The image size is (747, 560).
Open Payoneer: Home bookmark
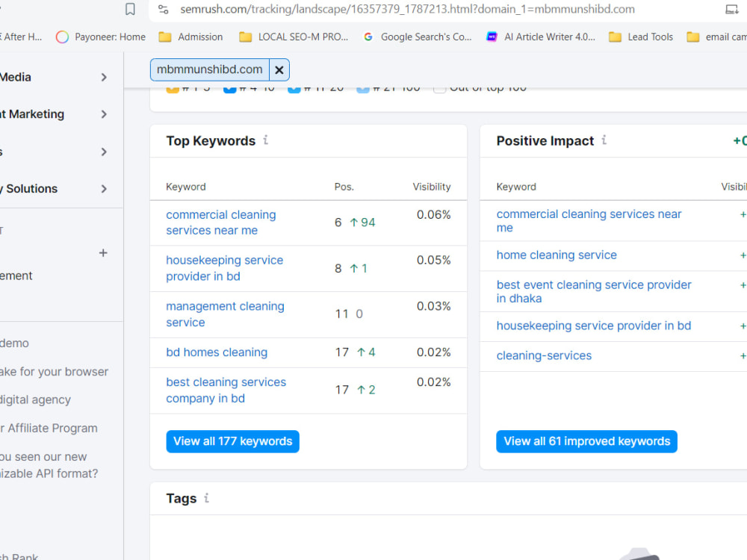pyautogui.click(x=101, y=37)
